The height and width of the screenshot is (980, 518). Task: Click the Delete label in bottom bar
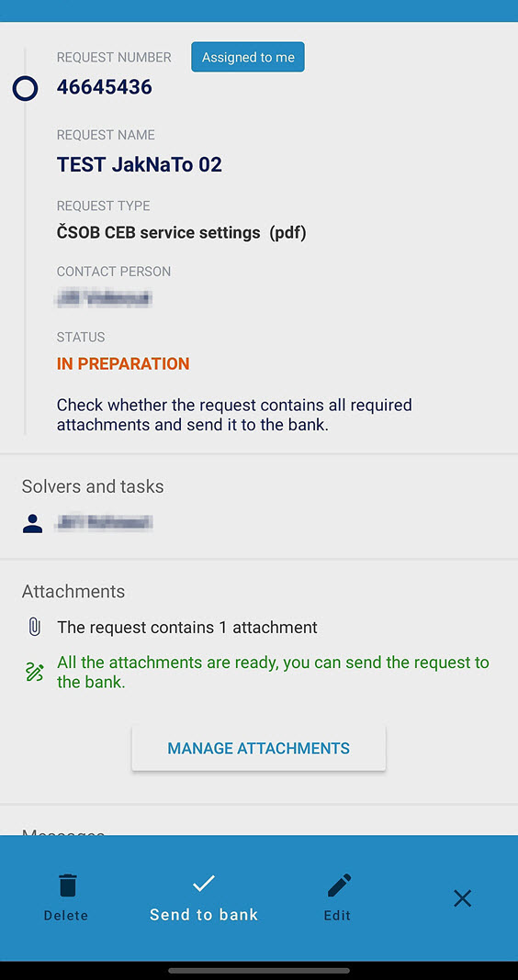click(66, 916)
